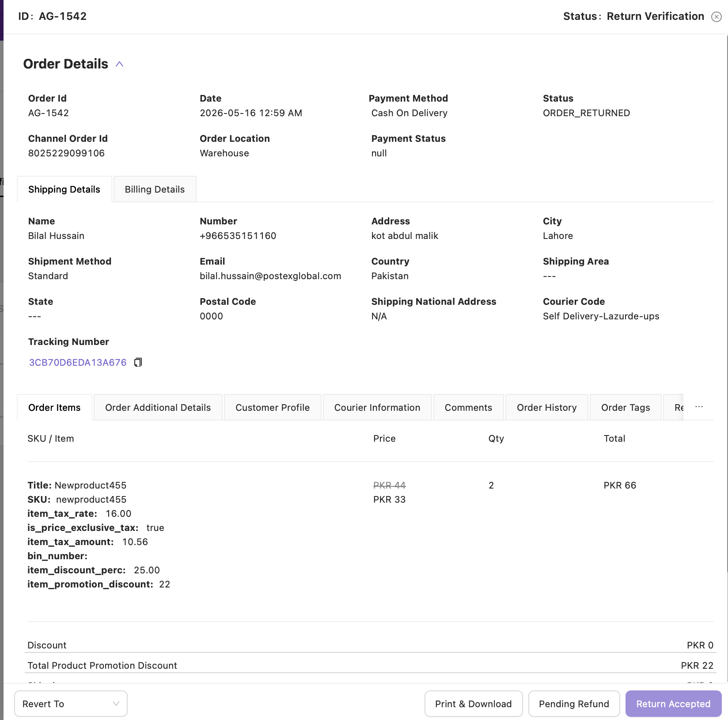This screenshot has height=720, width=728.
Task: Collapse the Order Details section chevron
Action: point(119,64)
